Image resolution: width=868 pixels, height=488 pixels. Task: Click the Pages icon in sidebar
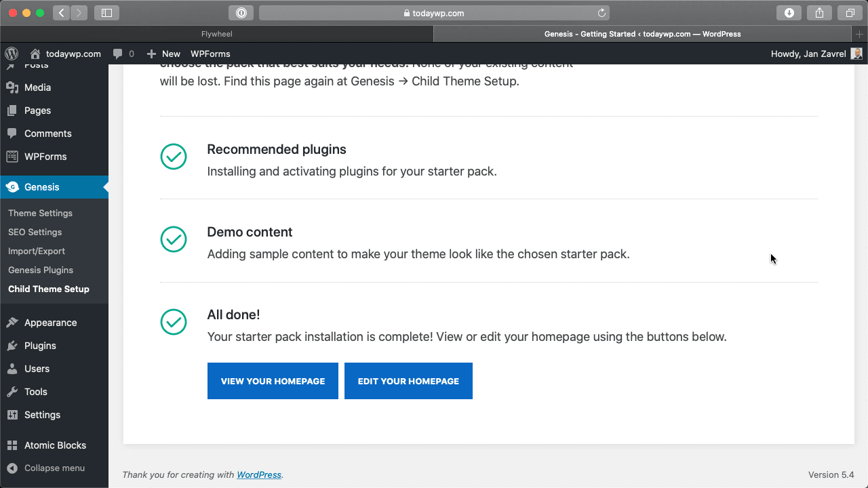[x=12, y=110]
